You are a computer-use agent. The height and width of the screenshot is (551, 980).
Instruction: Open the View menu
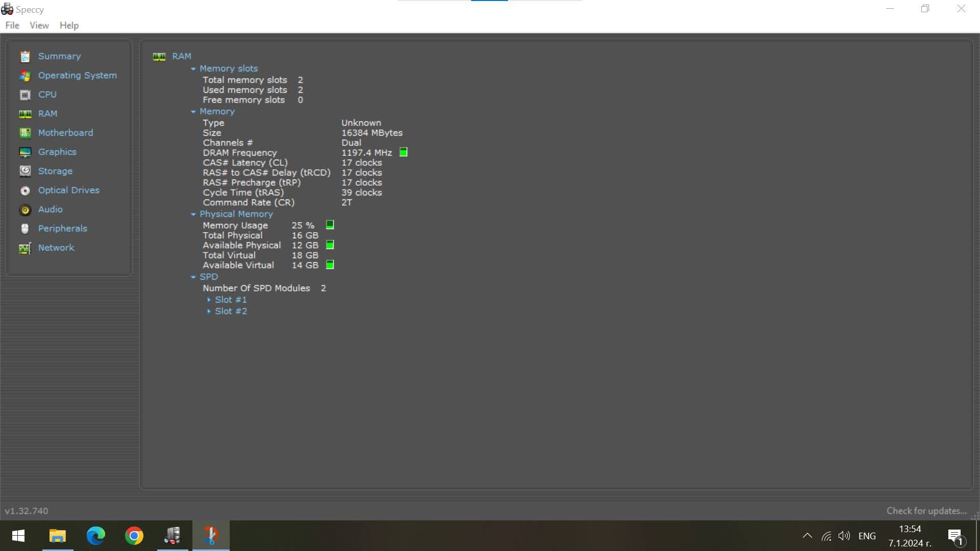[x=38, y=26]
